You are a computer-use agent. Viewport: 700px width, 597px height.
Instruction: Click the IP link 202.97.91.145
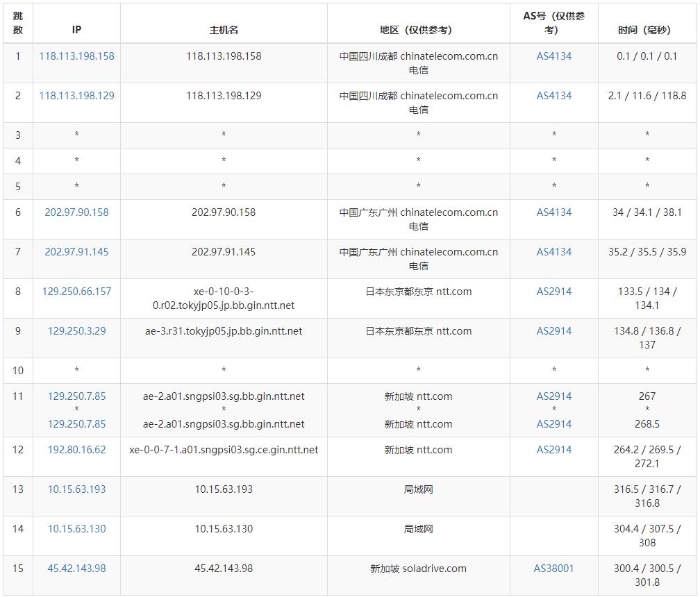click(77, 252)
